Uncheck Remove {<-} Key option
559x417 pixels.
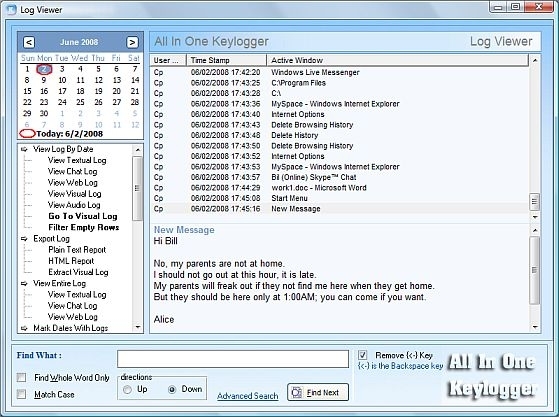click(x=363, y=355)
